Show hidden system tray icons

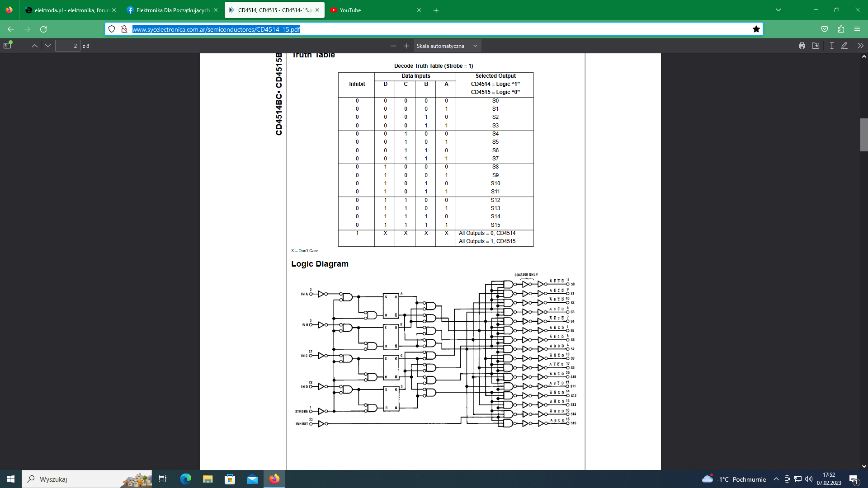point(776,479)
